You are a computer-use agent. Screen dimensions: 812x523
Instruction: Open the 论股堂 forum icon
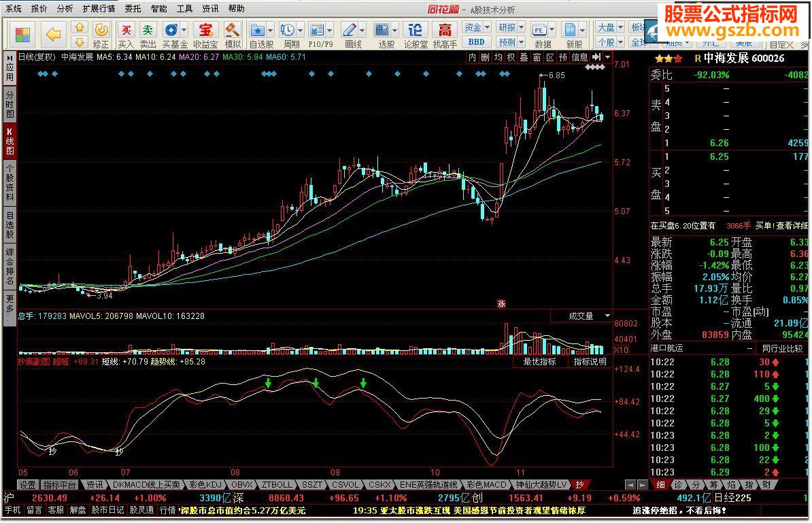coord(415,30)
